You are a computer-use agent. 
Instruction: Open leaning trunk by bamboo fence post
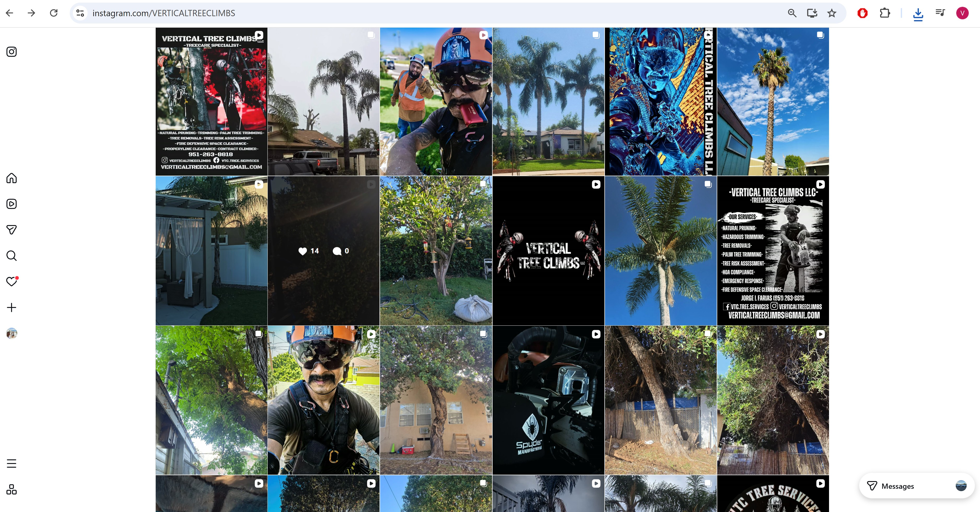661,400
